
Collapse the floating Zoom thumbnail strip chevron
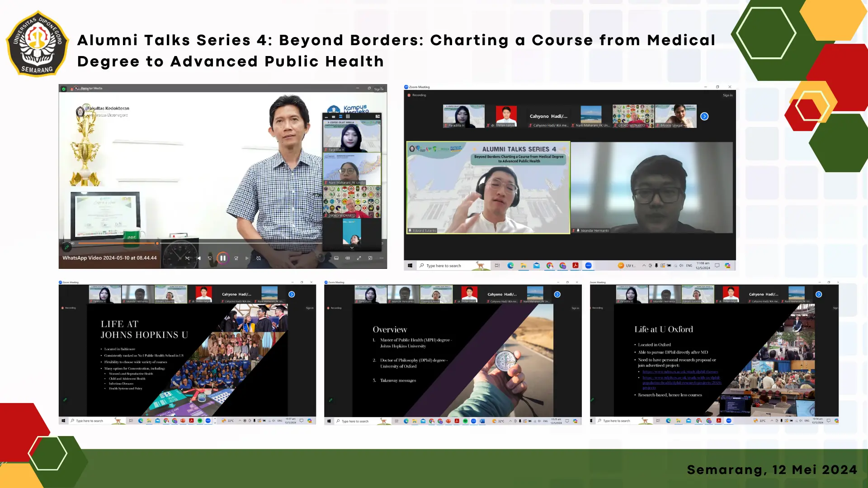pyautogui.click(x=352, y=248)
